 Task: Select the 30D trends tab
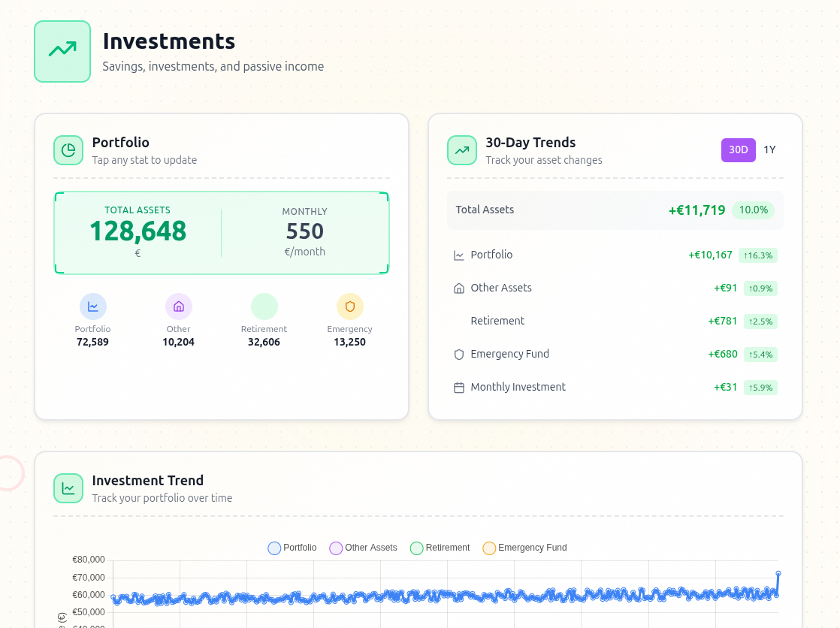[x=738, y=150]
